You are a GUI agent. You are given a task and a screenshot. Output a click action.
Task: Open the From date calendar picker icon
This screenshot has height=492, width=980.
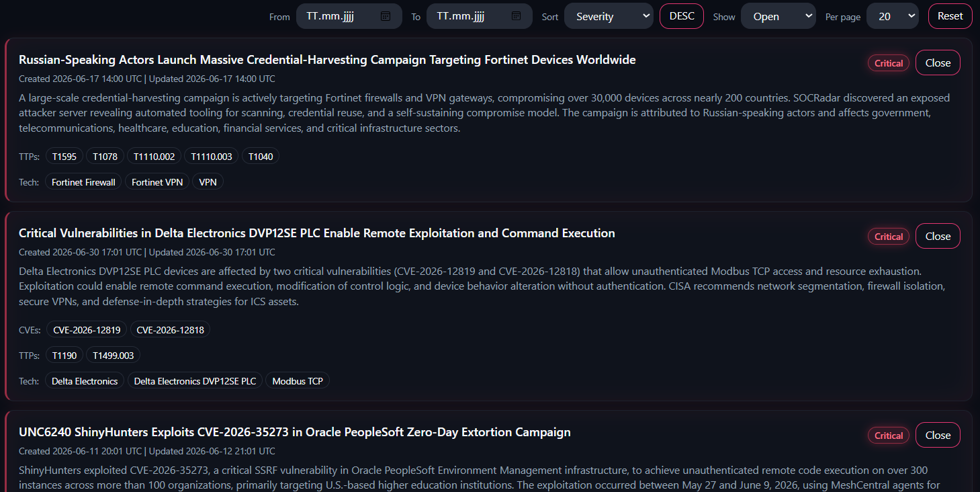pos(386,16)
